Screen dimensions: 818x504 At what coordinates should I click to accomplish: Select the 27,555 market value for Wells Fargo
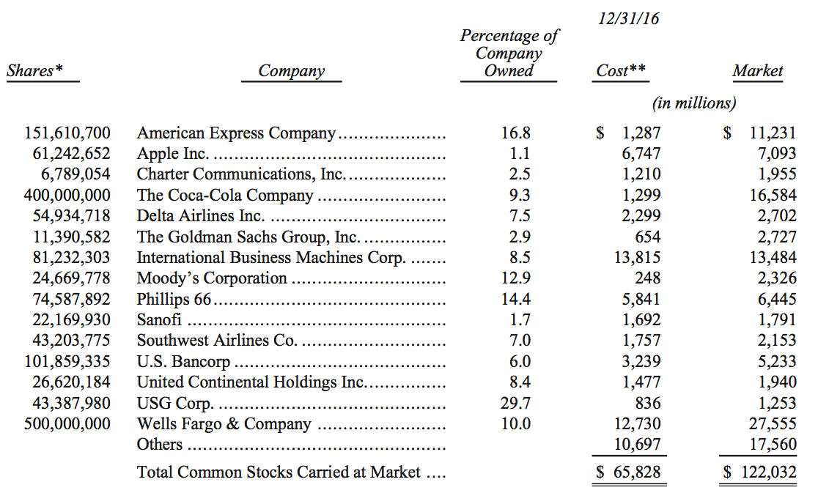[x=773, y=423]
